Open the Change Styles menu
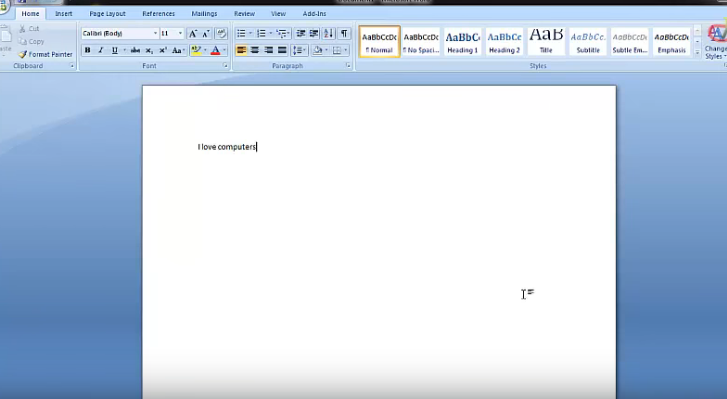Image resolution: width=727 pixels, height=399 pixels. [716, 43]
